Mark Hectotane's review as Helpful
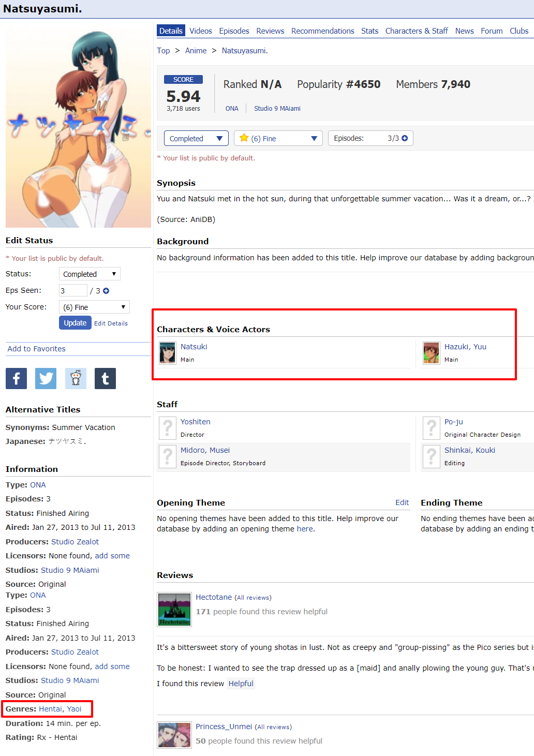The width and height of the screenshot is (534, 756). point(241,684)
